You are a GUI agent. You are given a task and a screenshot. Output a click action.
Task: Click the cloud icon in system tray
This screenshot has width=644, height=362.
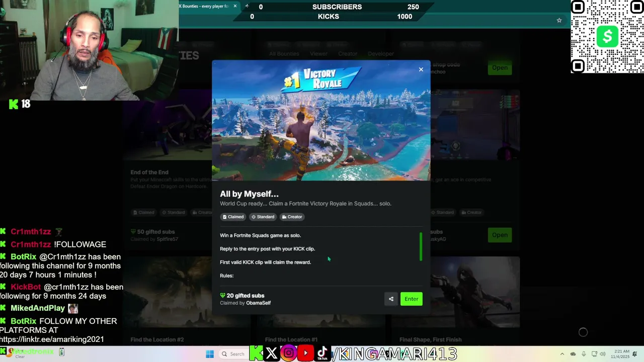pyautogui.click(x=573, y=354)
